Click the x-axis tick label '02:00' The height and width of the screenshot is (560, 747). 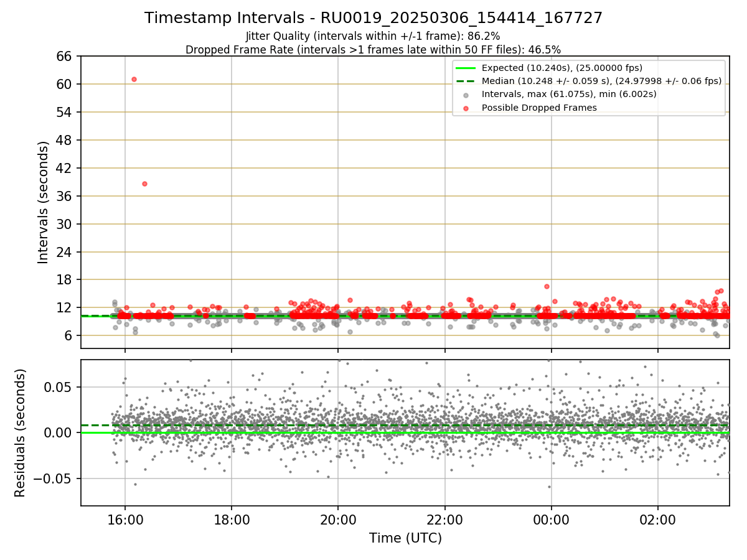click(x=658, y=519)
